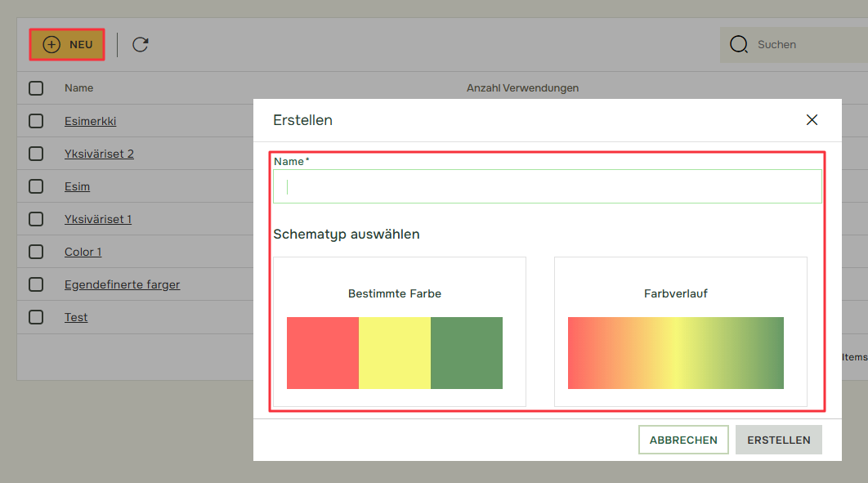Open the Yksiväriset 1 entry
Screen dimensions: 868x483
coord(98,219)
